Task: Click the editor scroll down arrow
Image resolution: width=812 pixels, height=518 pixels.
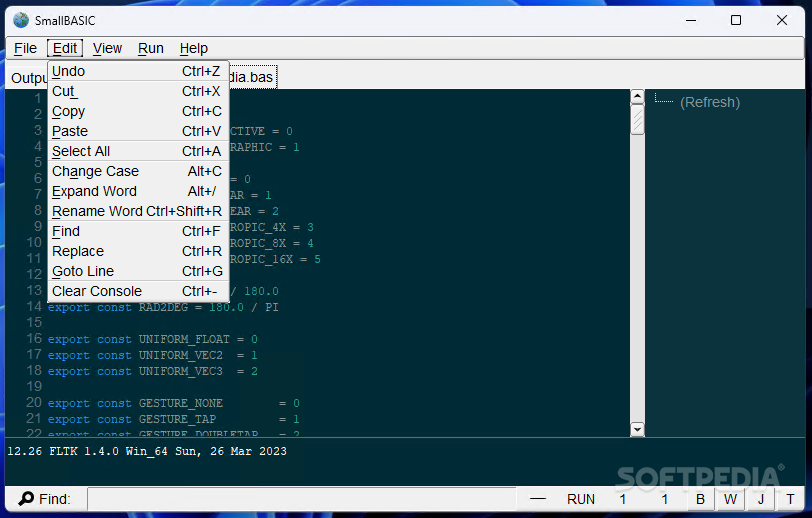Action: [x=637, y=429]
